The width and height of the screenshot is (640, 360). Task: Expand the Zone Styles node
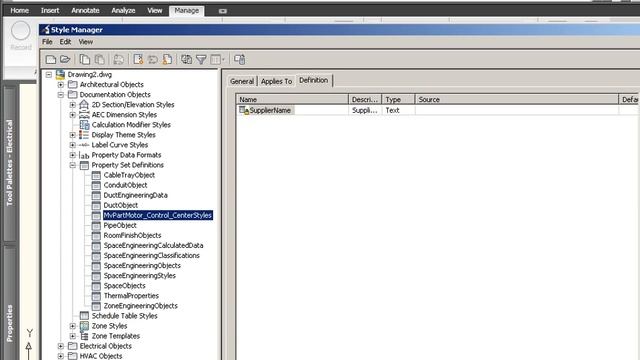point(73,326)
